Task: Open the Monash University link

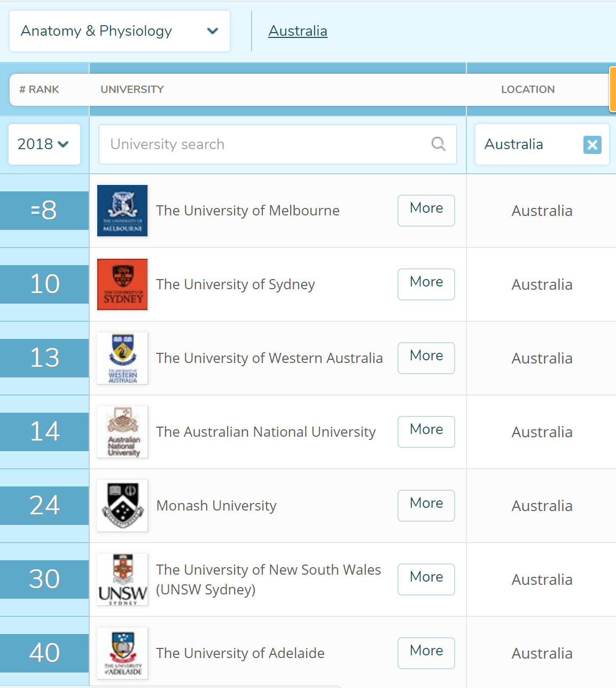Action: point(216,506)
